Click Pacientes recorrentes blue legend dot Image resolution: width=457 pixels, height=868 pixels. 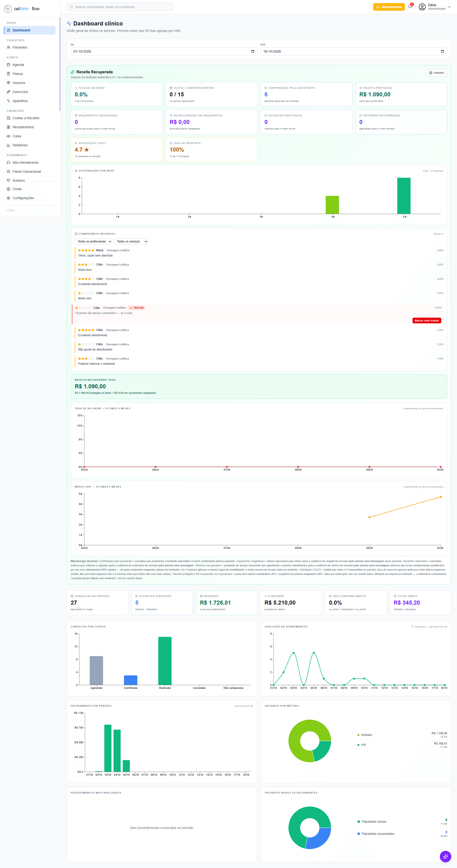tap(358, 834)
